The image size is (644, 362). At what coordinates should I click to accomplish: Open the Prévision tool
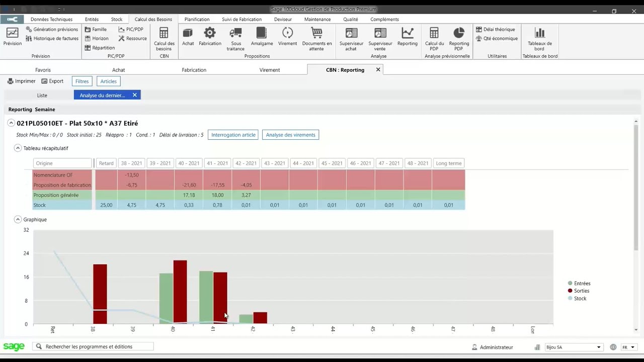tap(13, 37)
